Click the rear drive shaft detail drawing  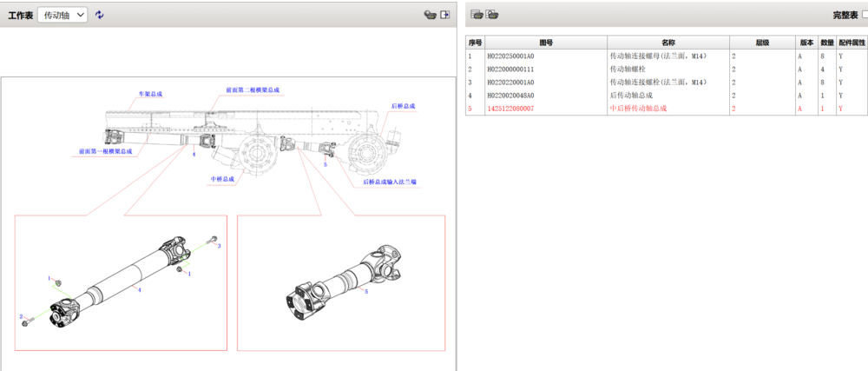[x=122, y=282]
